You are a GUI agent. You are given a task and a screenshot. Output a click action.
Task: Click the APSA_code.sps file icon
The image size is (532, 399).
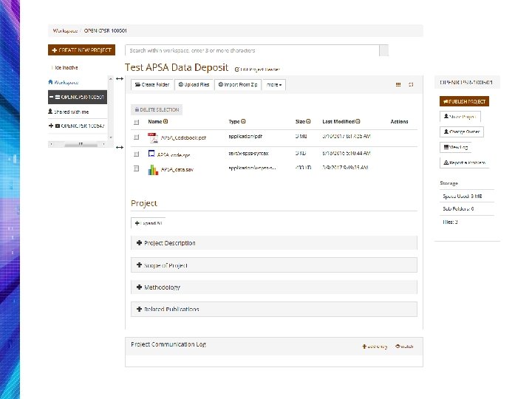tap(151, 154)
